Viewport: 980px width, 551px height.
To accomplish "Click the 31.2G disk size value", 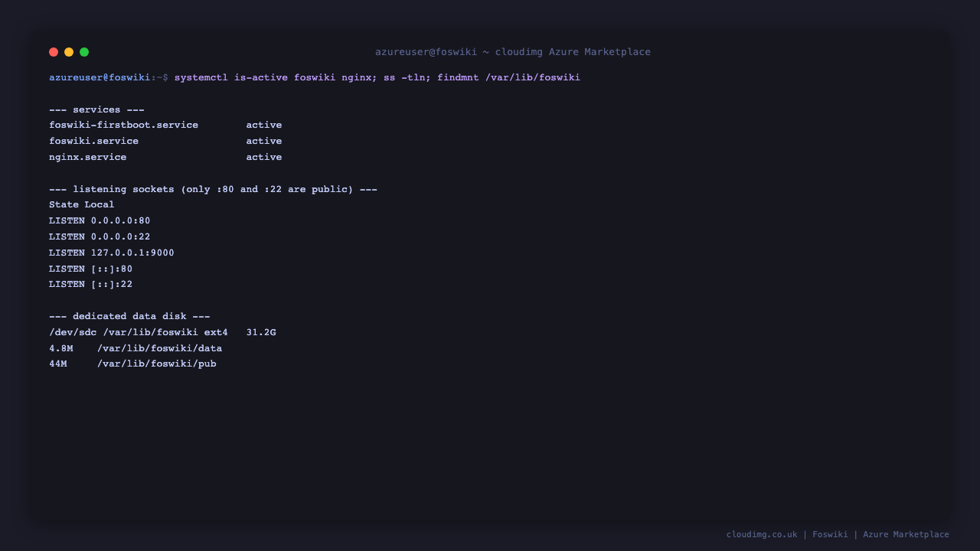I will click(261, 333).
